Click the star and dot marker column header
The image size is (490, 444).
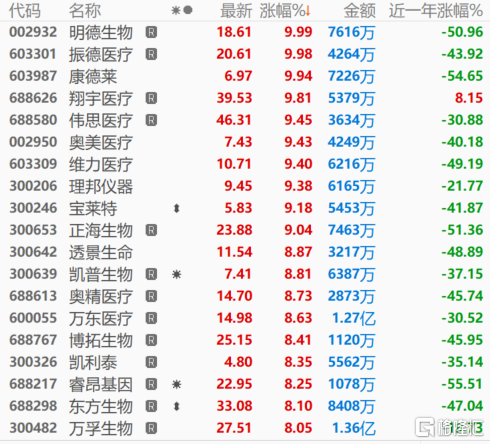182,11
